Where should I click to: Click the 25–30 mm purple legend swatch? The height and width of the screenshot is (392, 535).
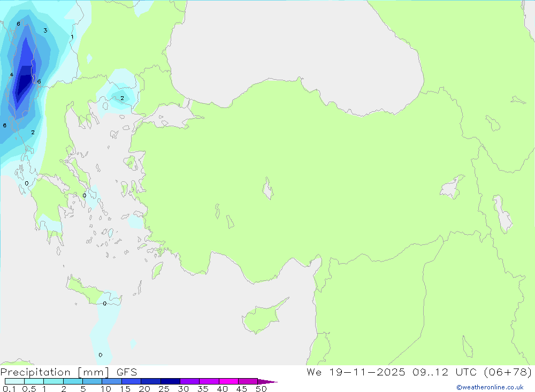(x=170, y=381)
